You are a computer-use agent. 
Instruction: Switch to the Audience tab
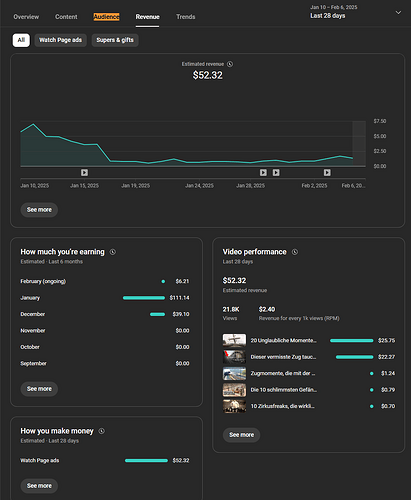pos(106,17)
